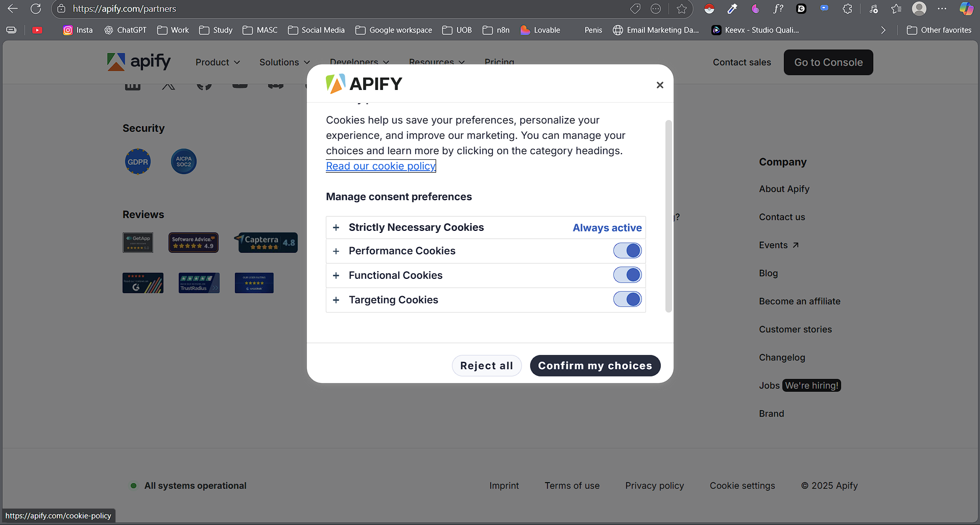The image size is (980, 525).
Task: Open Read our cookie policy link
Action: pyautogui.click(x=381, y=166)
